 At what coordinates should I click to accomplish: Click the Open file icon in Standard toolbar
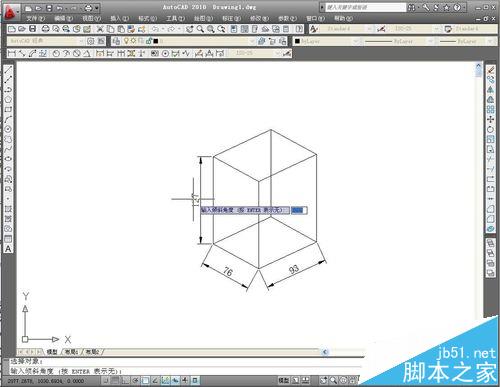[x=22, y=29]
